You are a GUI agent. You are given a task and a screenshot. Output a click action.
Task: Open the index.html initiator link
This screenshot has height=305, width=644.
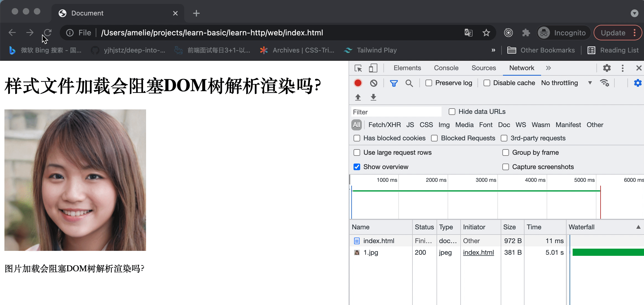478,252
